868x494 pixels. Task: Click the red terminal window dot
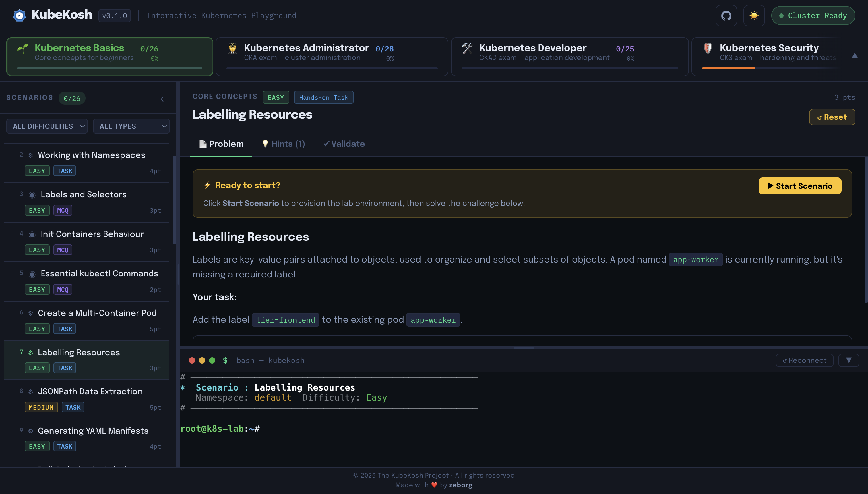(192, 361)
